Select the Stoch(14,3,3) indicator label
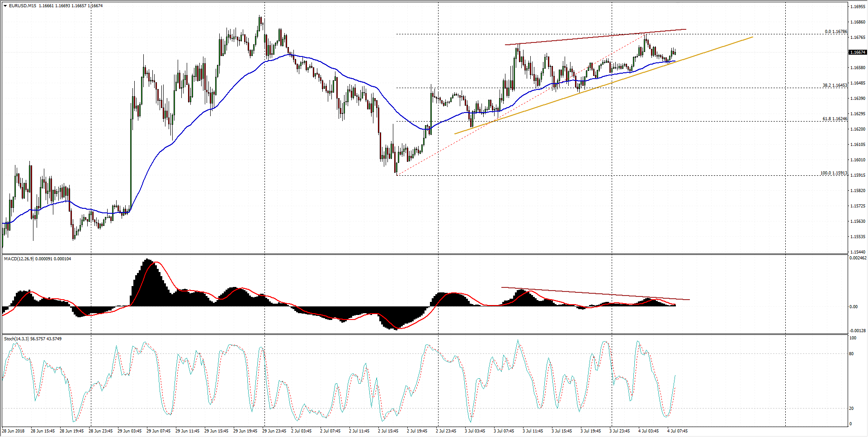This screenshot has width=868, height=437. tap(17, 339)
